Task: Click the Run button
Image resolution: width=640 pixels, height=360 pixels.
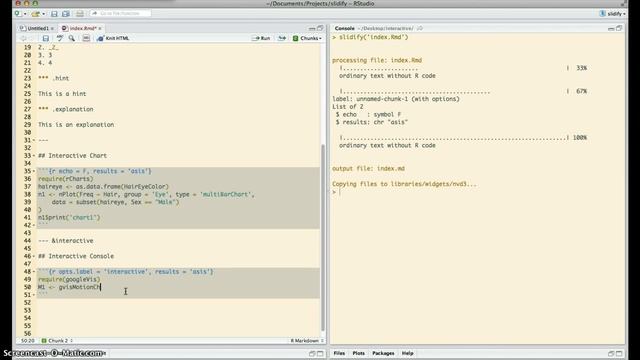Action: click(x=261, y=38)
